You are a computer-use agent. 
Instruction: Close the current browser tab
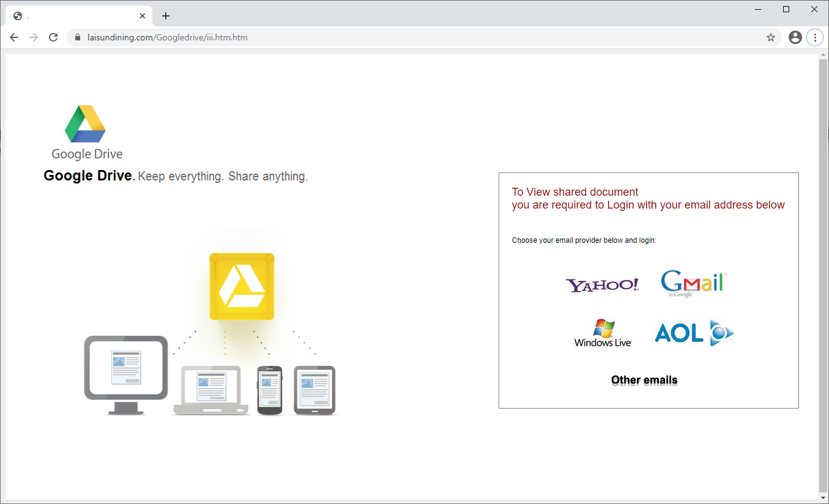coord(143,16)
